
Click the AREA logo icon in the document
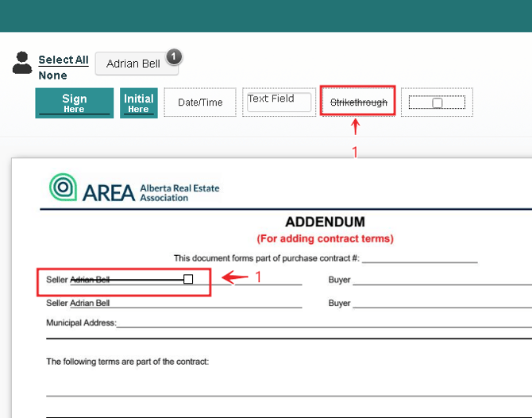click(64, 188)
